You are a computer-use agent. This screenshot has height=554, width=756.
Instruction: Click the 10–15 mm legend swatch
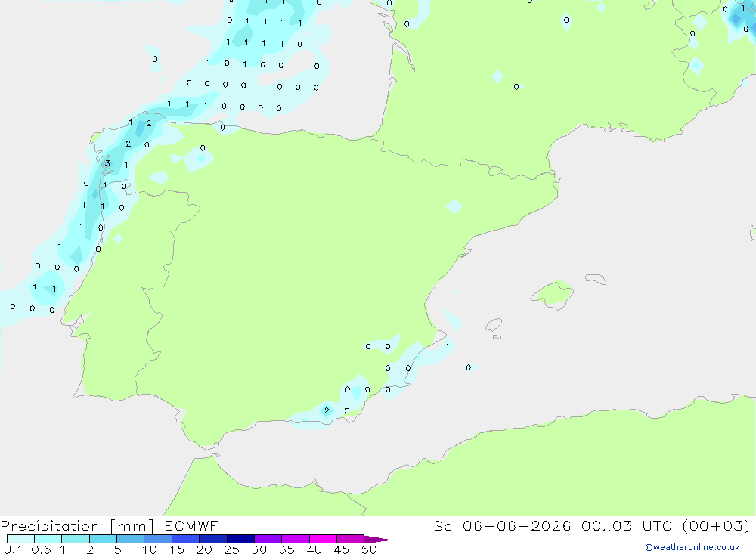coord(158,539)
